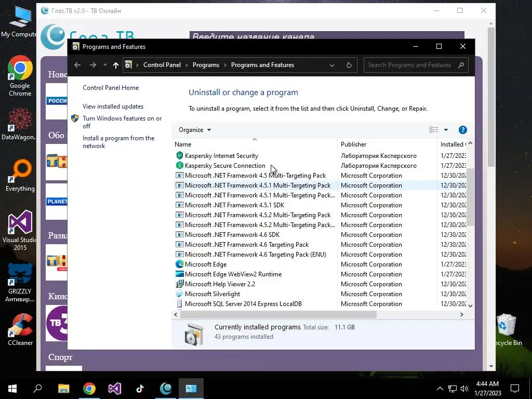Open File Explorer from taskbar
This screenshot has width=532, height=399.
63,389
